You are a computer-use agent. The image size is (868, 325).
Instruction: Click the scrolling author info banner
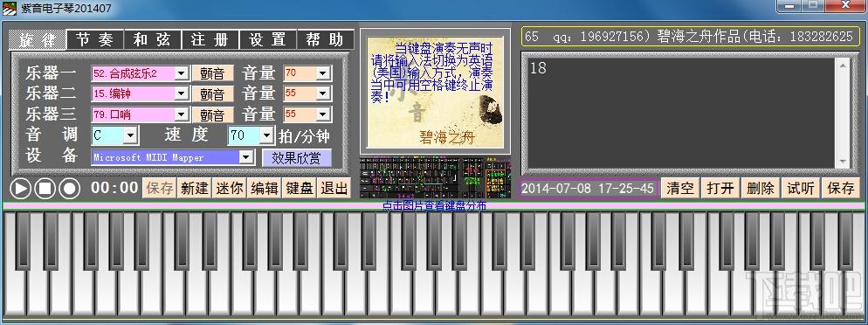tap(691, 37)
